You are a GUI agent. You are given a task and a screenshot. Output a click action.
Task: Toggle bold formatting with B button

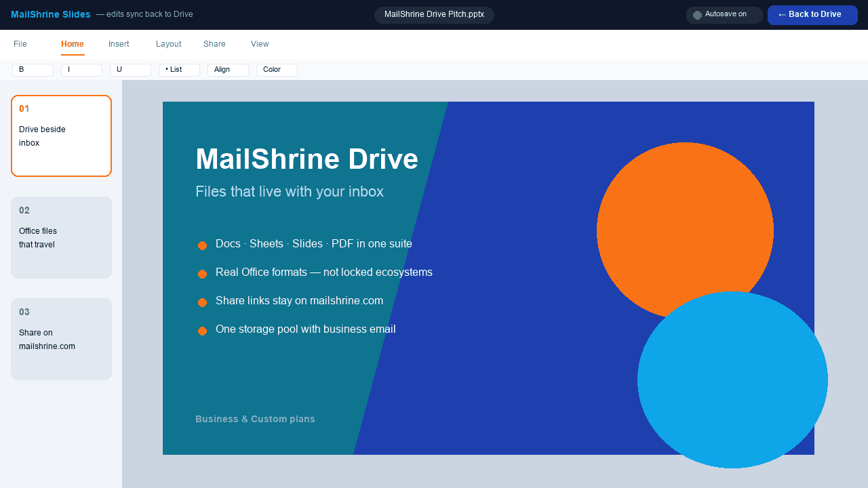point(33,70)
